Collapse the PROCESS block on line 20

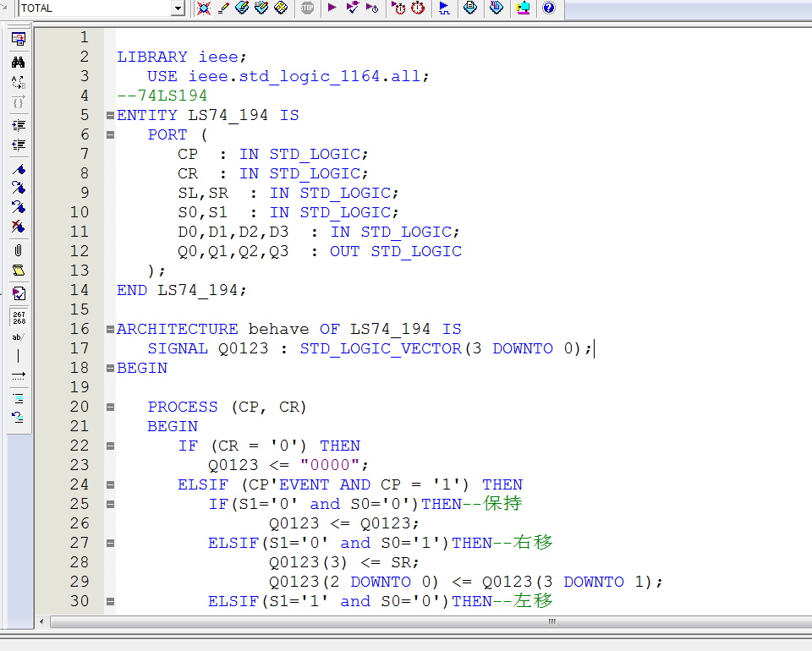click(110, 407)
